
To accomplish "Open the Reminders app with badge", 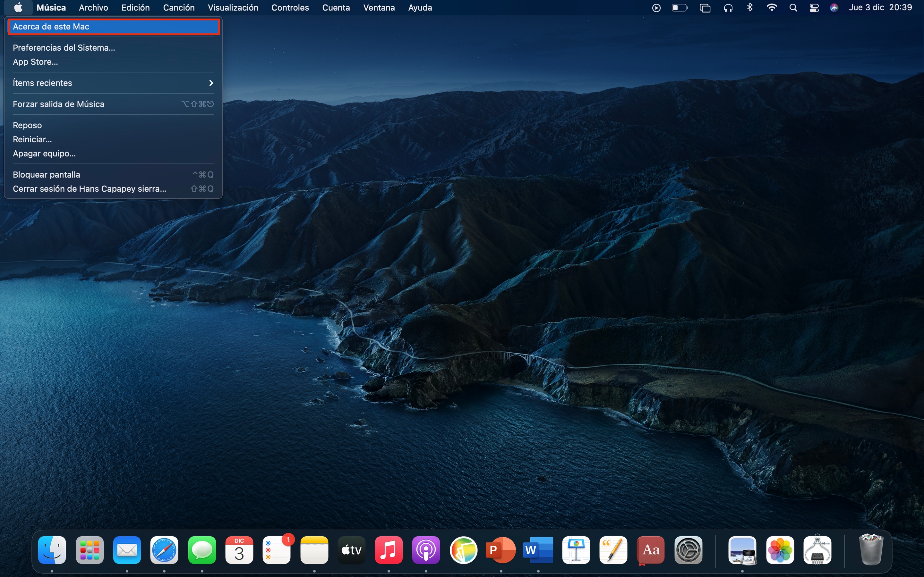I will pyautogui.click(x=277, y=550).
